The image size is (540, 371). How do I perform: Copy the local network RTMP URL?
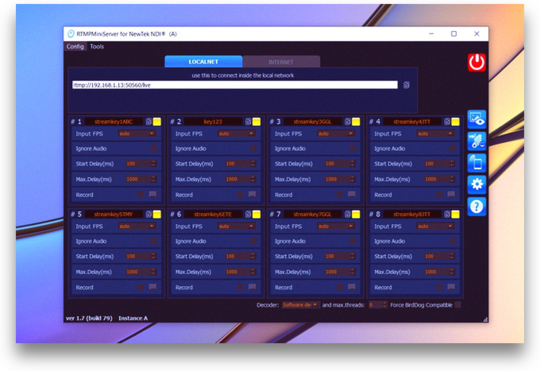point(406,85)
